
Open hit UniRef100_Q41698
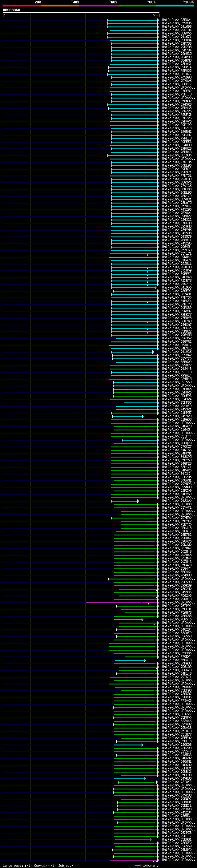click(x=177, y=26)
